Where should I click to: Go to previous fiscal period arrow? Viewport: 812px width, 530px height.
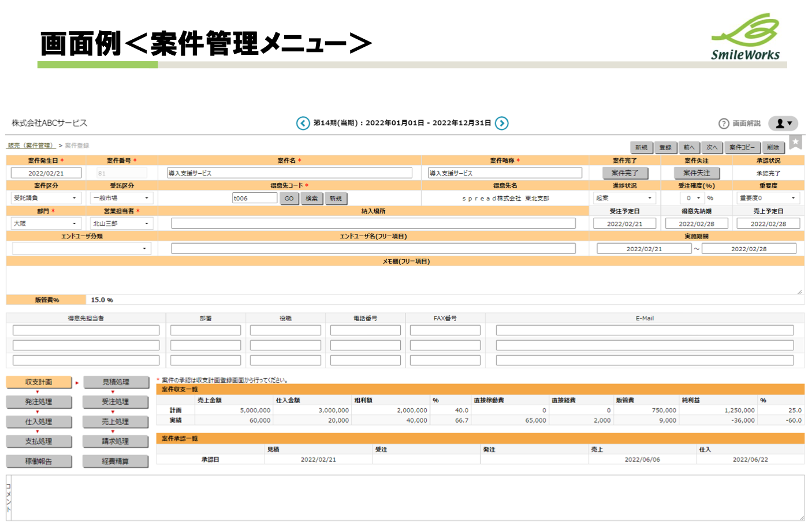point(303,123)
